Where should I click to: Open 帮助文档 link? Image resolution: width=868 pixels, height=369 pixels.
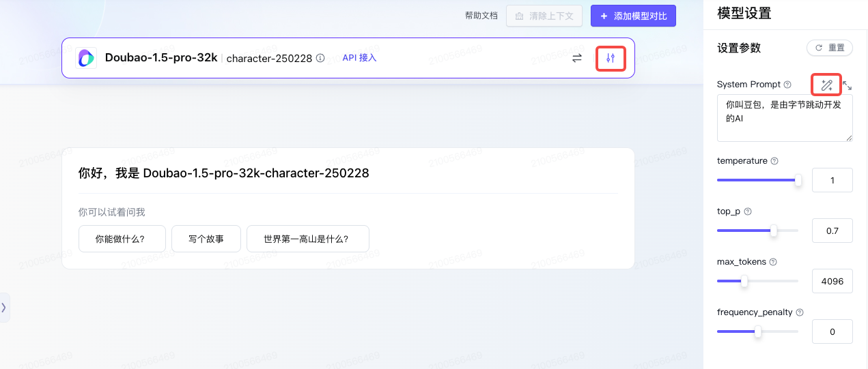[x=481, y=16]
